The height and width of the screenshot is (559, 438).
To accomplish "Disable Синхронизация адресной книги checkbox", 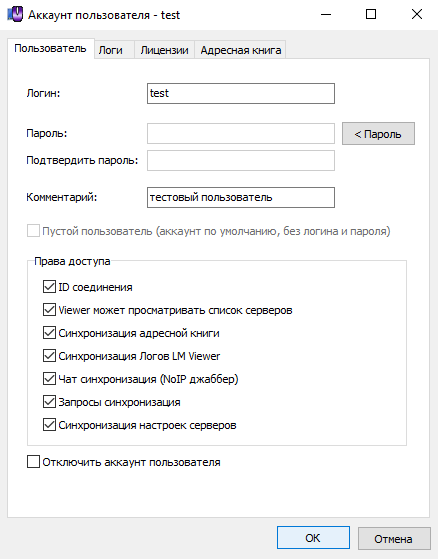I will (49, 333).
